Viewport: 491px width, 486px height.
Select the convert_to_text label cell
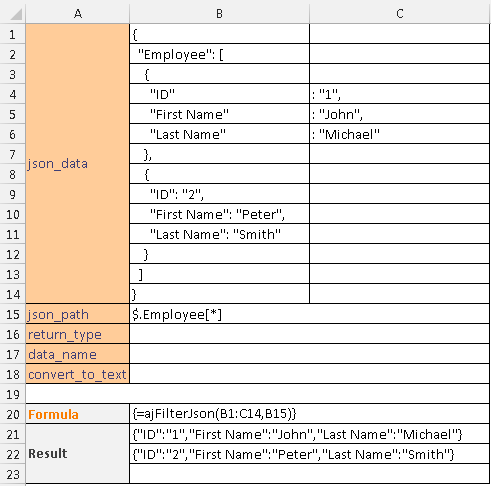[x=77, y=374]
